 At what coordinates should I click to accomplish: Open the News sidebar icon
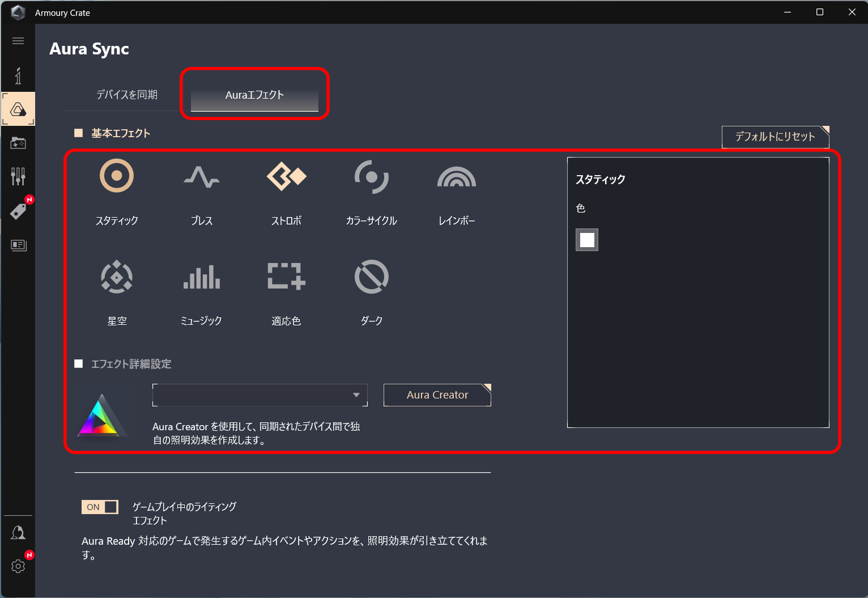(x=18, y=245)
